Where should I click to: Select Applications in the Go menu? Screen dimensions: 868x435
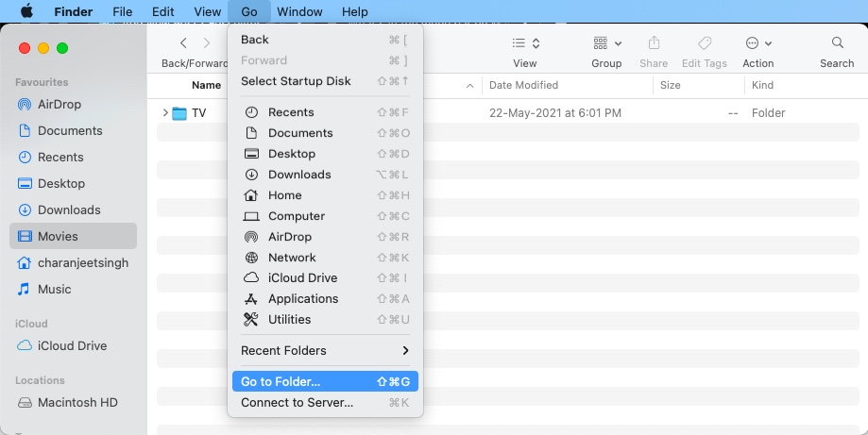325,299
